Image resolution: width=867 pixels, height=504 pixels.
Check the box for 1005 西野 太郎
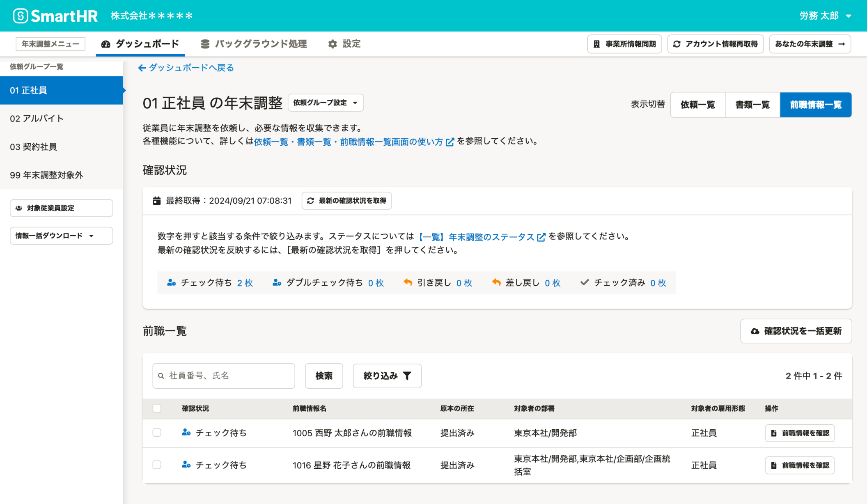(x=157, y=433)
